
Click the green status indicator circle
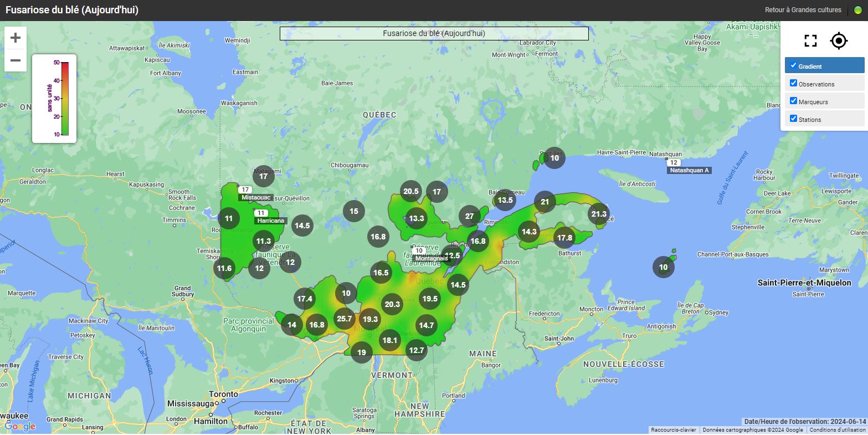[x=858, y=10]
